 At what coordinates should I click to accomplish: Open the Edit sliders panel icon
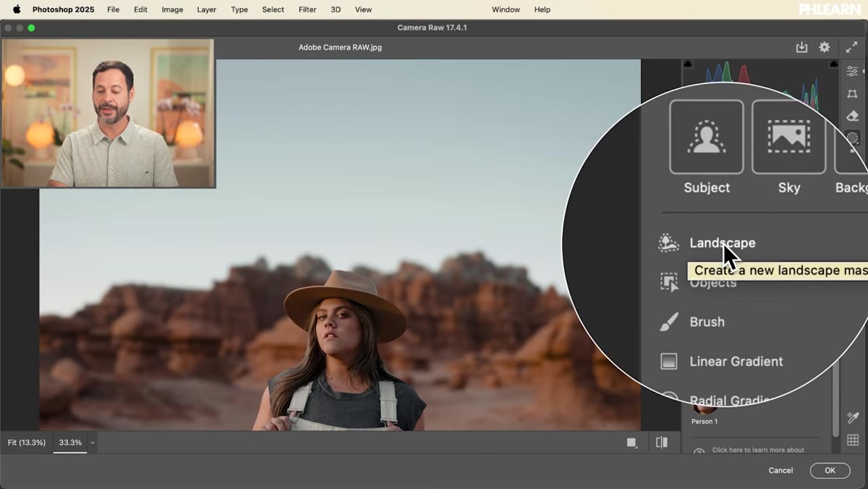coord(853,71)
